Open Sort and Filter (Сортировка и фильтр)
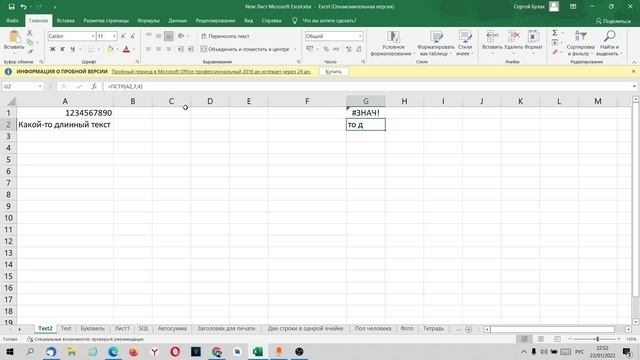The height and width of the screenshot is (360, 640). coord(580,43)
